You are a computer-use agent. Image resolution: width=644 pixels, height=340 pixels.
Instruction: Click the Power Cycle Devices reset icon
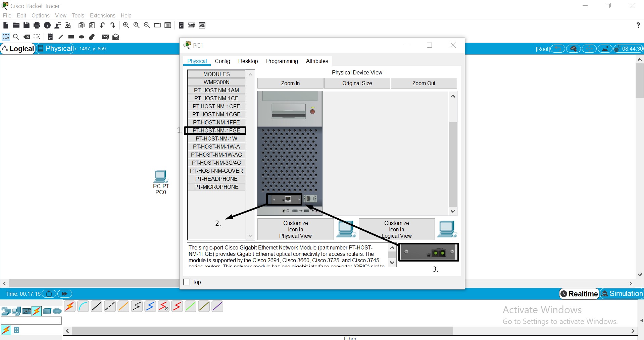[x=49, y=294]
